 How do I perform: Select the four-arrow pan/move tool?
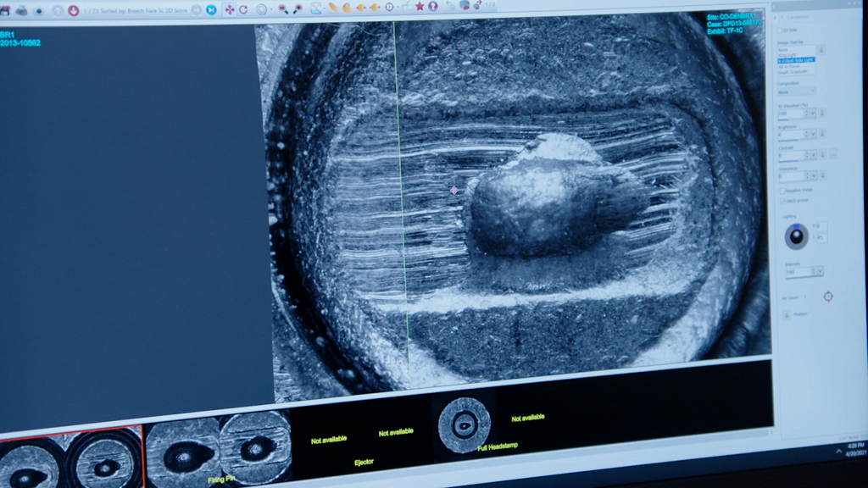point(230,9)
